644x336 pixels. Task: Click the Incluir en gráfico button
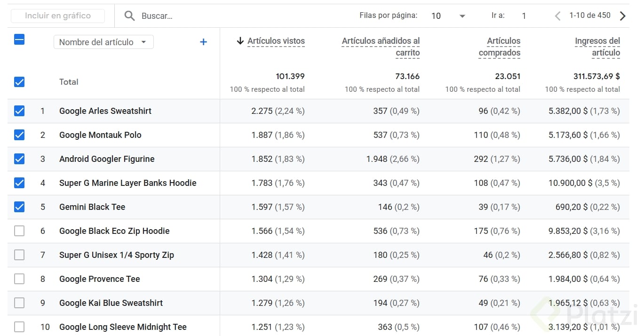[58, 16]
